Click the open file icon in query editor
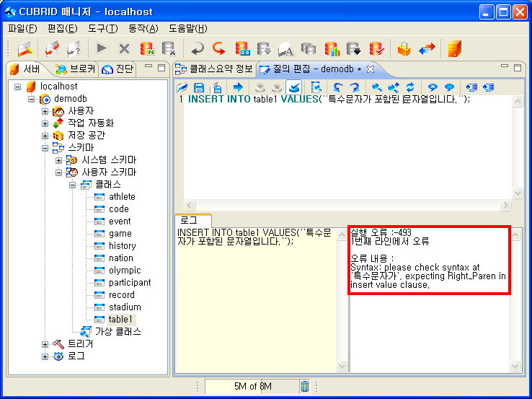 (x=183, y=87)
